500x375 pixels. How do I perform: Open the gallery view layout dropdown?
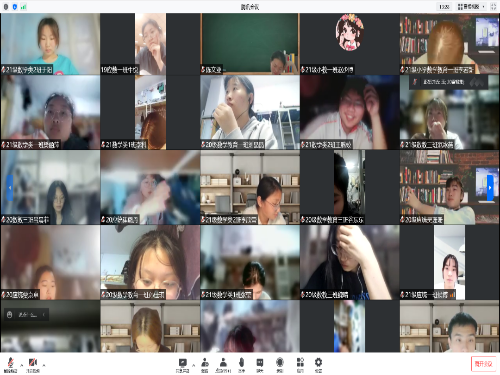pyautogui.click(x=471, y=6)
